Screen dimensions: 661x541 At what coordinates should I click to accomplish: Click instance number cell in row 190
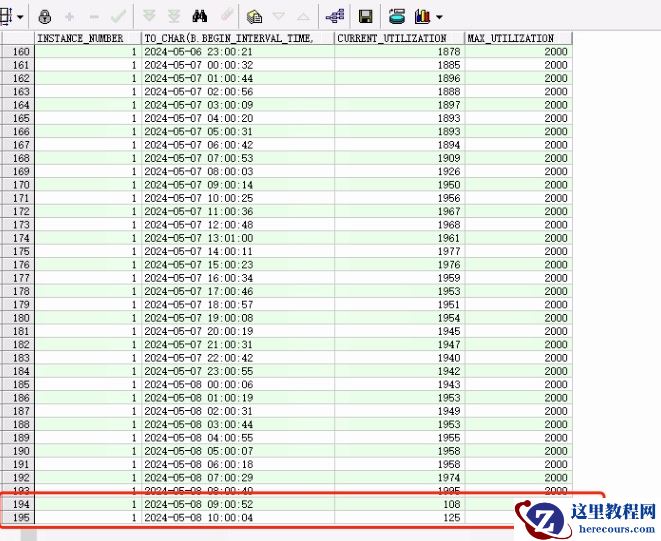point(88,451)
